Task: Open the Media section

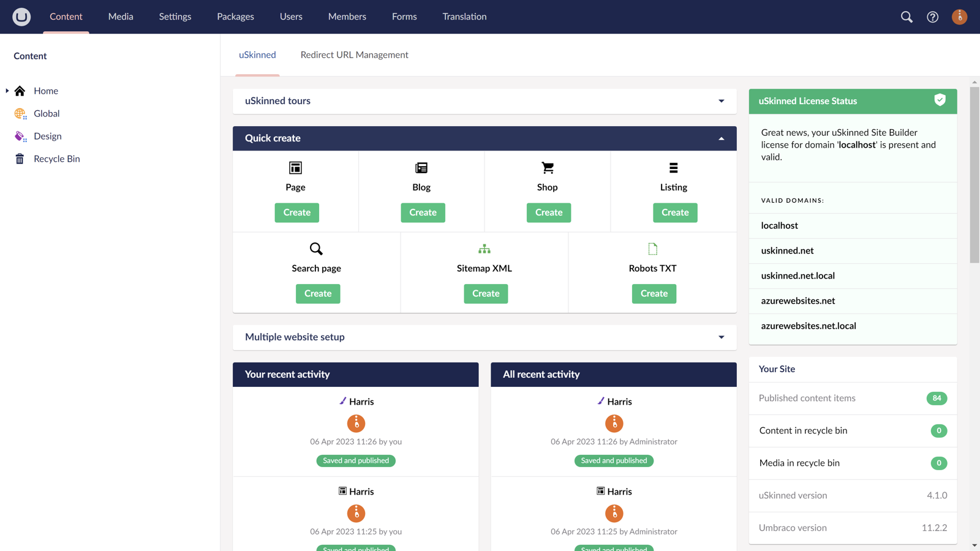Action: [x=121, y=17]
